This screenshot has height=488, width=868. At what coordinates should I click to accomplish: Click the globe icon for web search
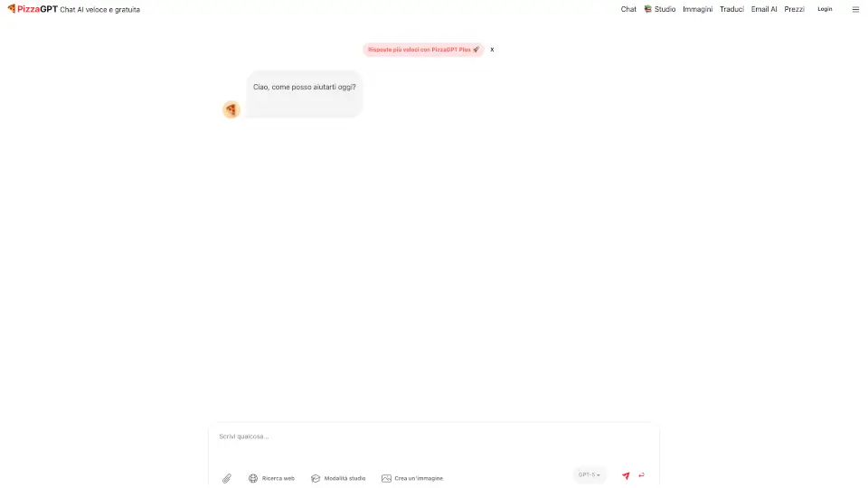coord(253,479)
